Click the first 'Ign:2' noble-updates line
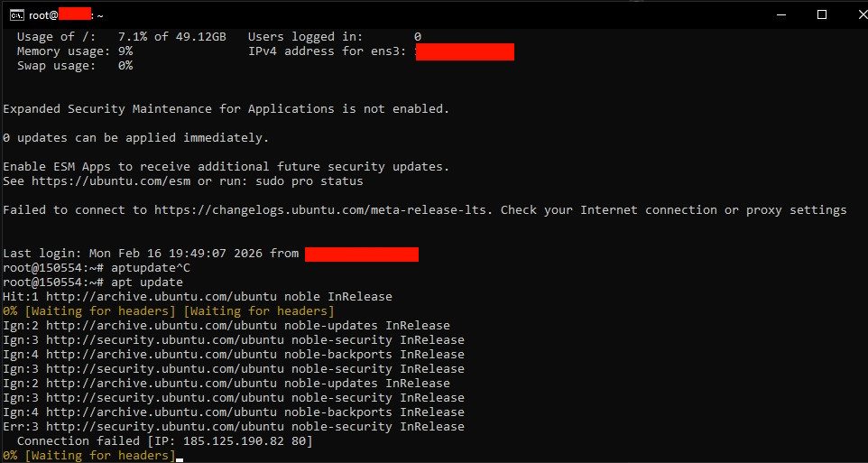 point(226,326)
